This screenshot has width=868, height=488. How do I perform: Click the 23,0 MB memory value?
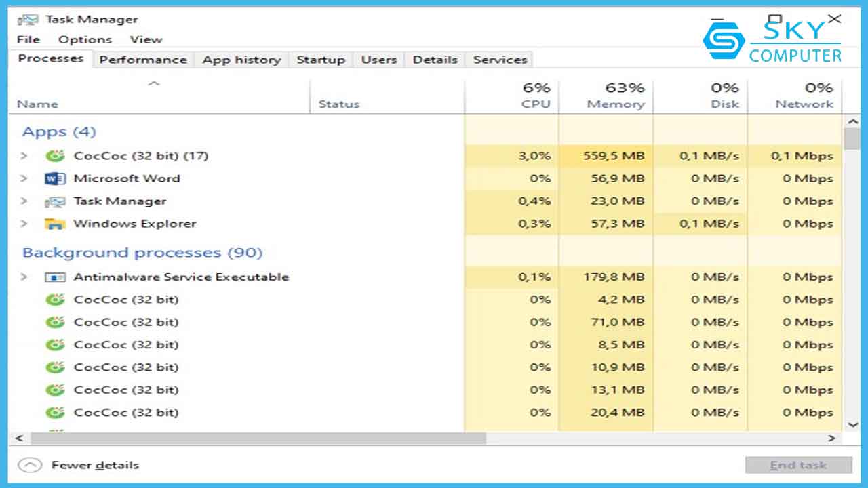(617, 201)
